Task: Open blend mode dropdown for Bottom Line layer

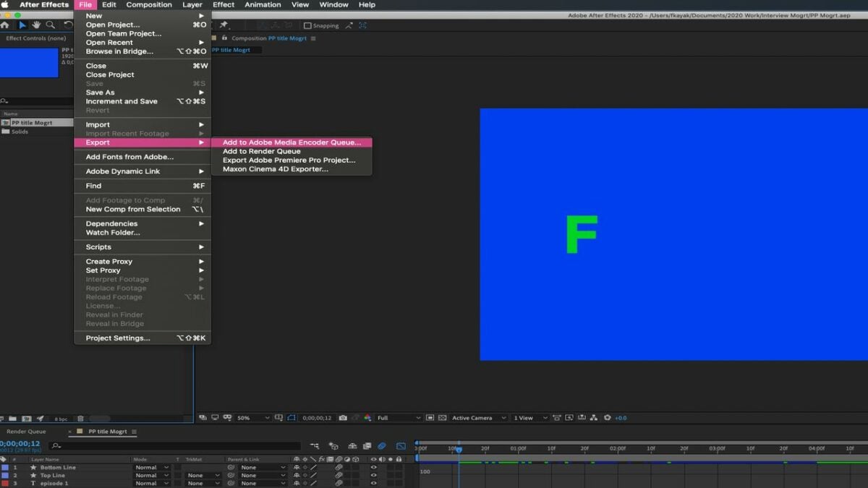Action: pos(153,467)
